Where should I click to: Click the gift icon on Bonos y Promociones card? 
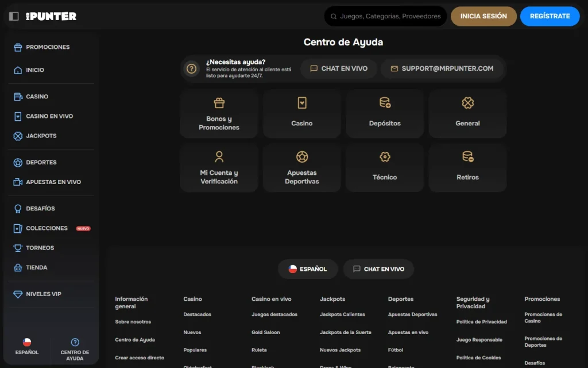tap(219, 102)
